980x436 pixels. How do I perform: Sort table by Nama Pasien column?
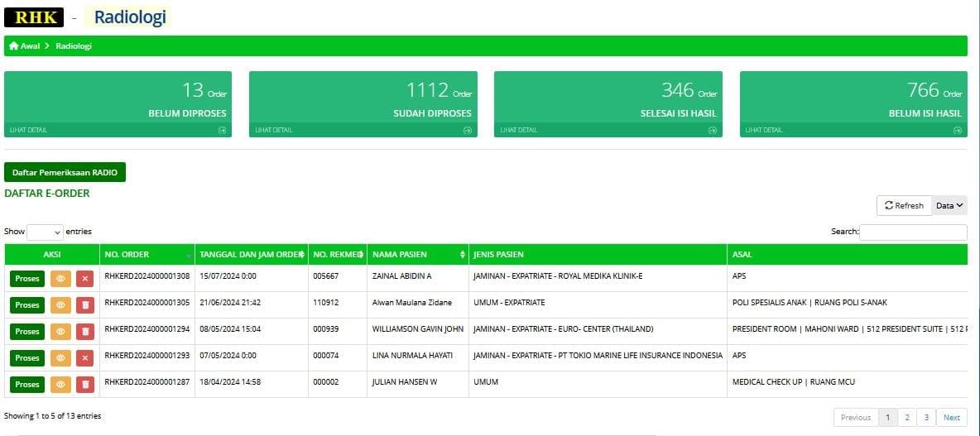point(462,254)
